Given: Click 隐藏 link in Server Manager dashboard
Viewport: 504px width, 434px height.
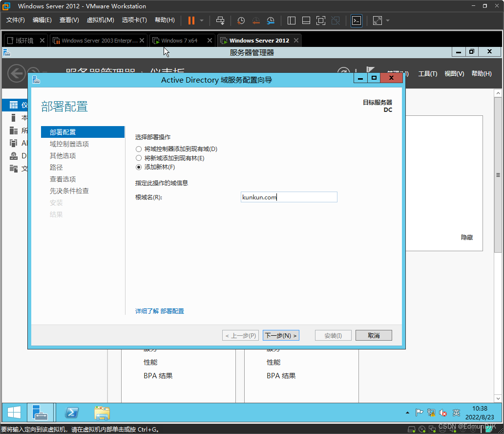Looking at the screenshot, I should coord(467,238).
